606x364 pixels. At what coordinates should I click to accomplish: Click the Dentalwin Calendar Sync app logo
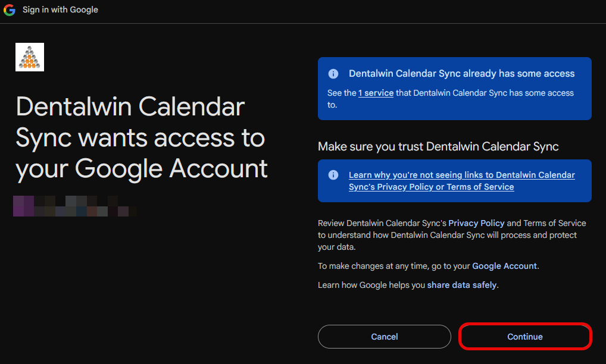[x=30, y=57]
